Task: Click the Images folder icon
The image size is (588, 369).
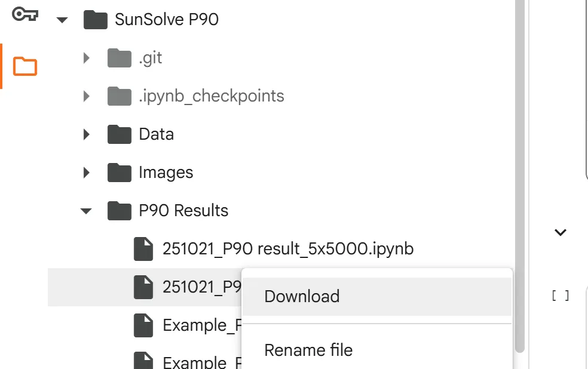Action: point(120,173)
